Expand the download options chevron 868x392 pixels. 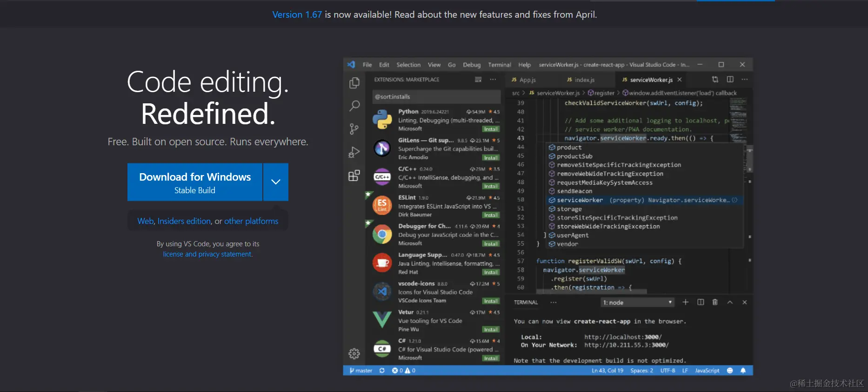pos(276,182)
